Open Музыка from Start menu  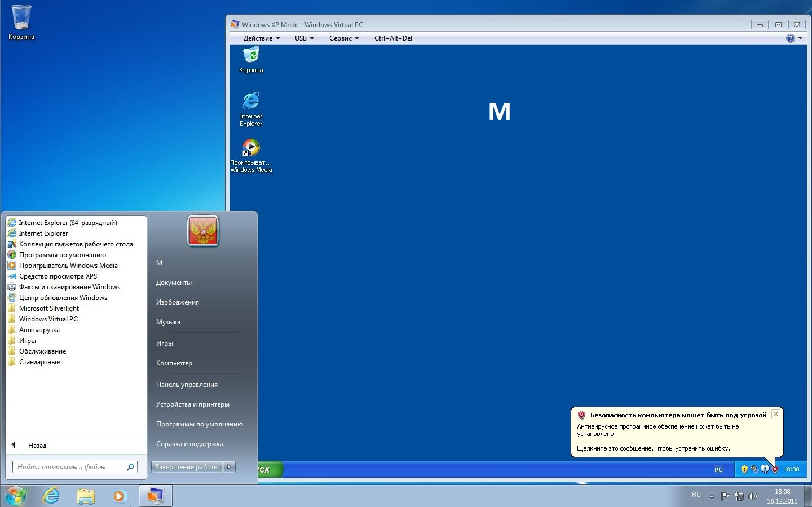coord(168,322)
